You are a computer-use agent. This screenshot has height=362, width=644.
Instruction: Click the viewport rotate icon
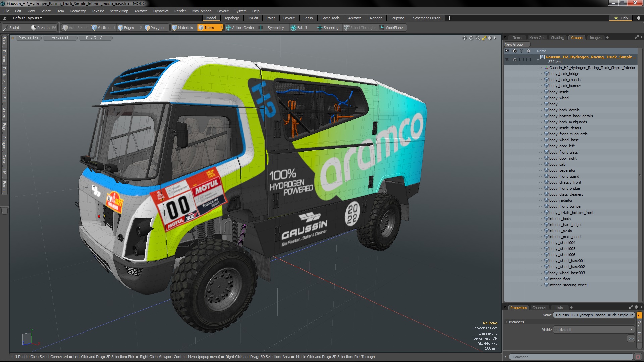click(471, 38)
